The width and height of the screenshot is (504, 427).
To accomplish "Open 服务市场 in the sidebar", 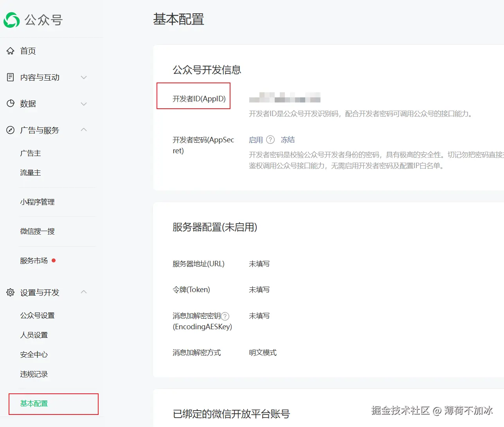I will click(x=34, y=261).
